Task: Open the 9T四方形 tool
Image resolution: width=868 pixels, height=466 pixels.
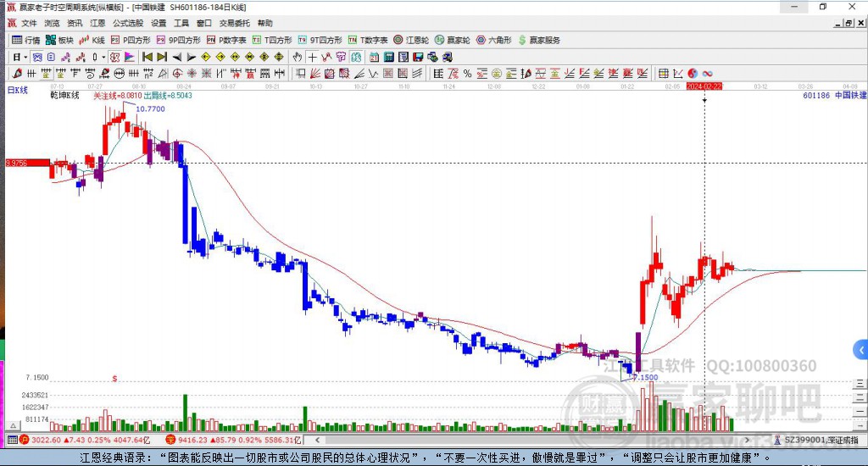Action: [x=320, y=40]
